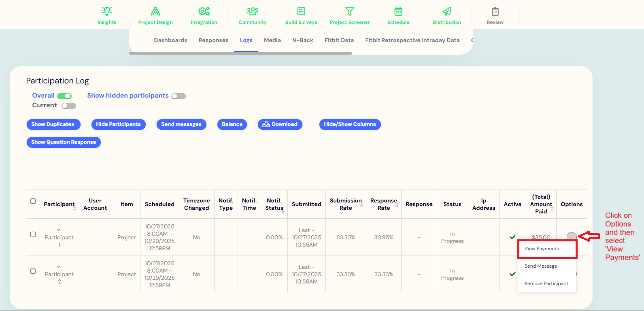This screenshot has width=644, height=311.
Task: Open the Project Design compass icon
Action: tap(155, 11)
